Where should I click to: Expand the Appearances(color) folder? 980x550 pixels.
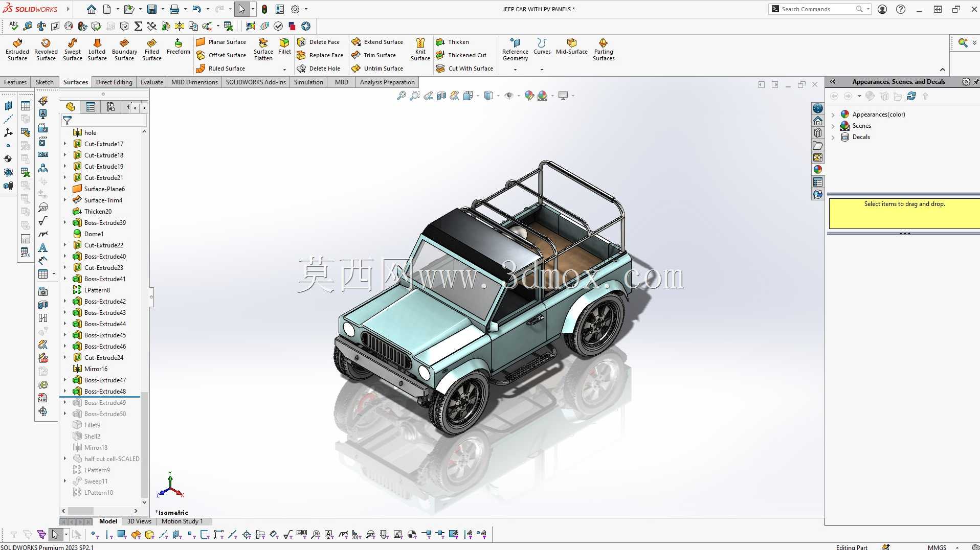pos(833,115)
